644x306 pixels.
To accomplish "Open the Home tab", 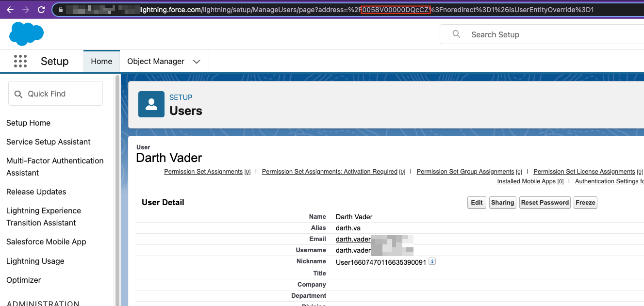I will click(x=101, y=61).
